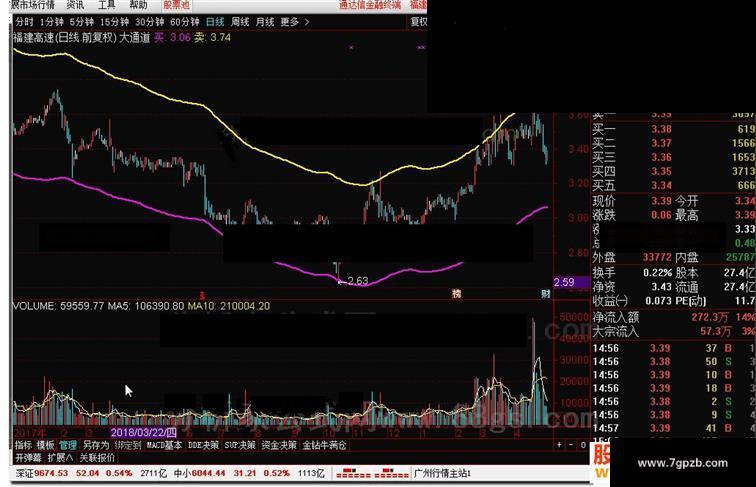Click the 福建高速(日线 前复权) 大通道 chart title
The height and width of the screenshot is (487, 756).
point(81,38)
